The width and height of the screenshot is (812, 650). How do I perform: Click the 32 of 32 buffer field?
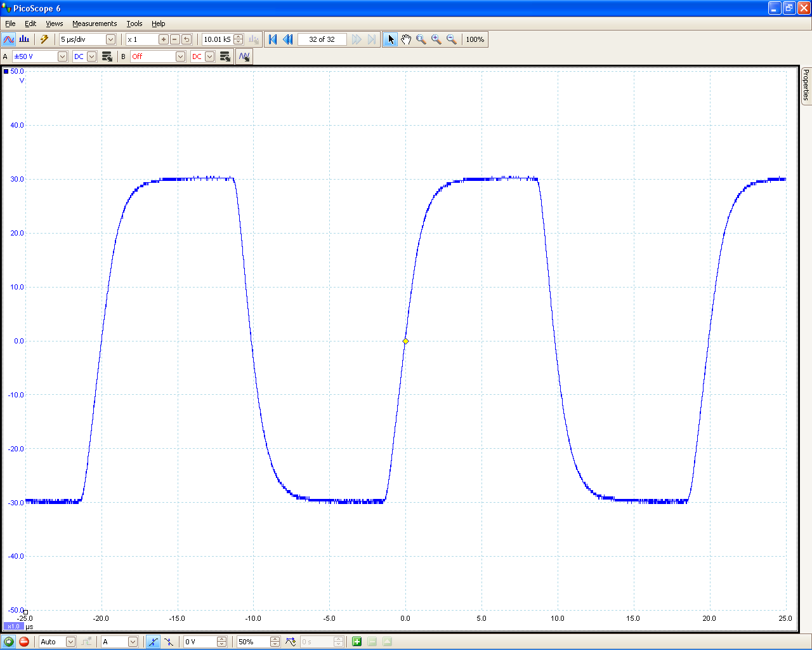tap(322, 39)
